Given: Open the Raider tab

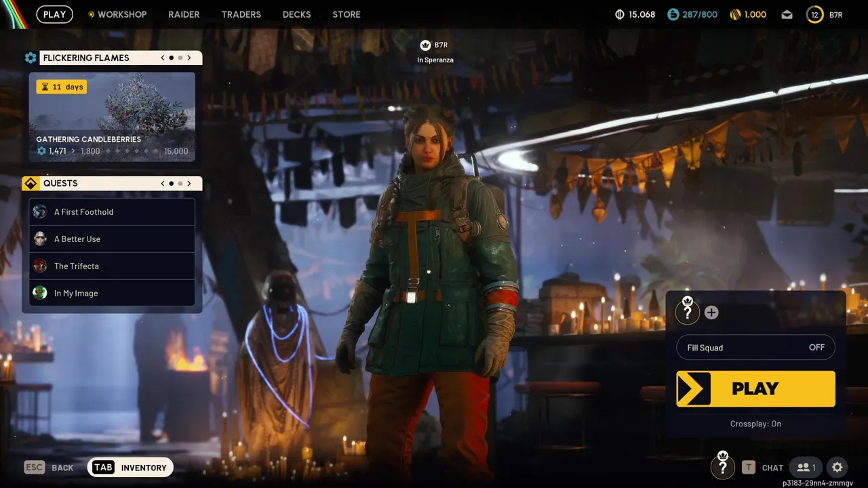Looking at the screenshot, I should point(184,14).
